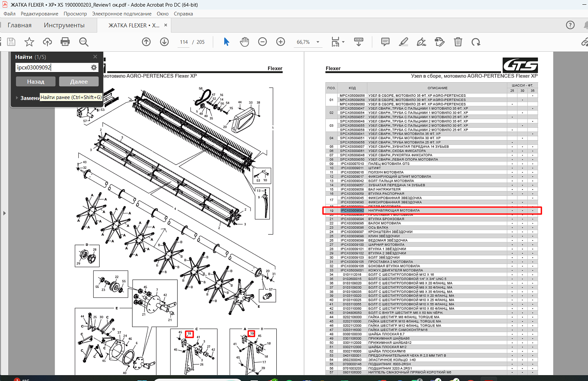Click the КОД column header

(x=352, y=88)
